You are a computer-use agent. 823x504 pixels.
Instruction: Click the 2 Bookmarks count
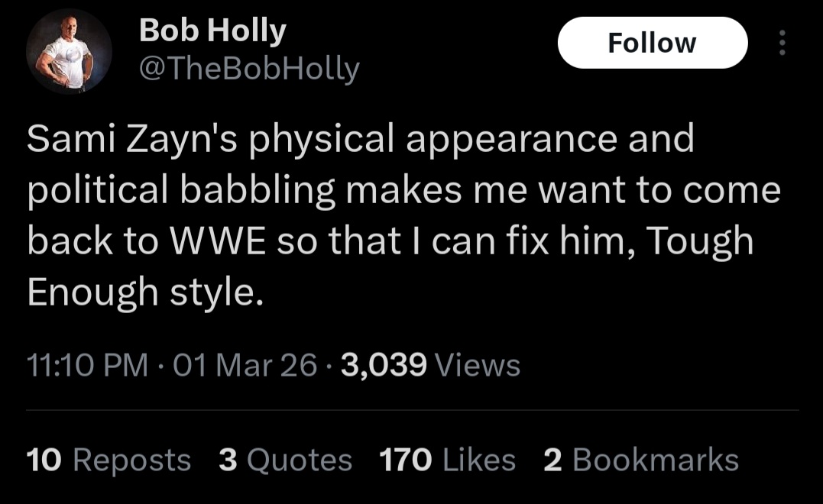pos(640,460)
